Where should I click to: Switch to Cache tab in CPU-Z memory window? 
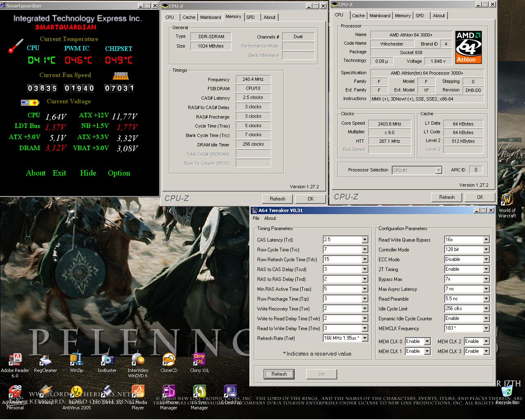coord(189,17)
